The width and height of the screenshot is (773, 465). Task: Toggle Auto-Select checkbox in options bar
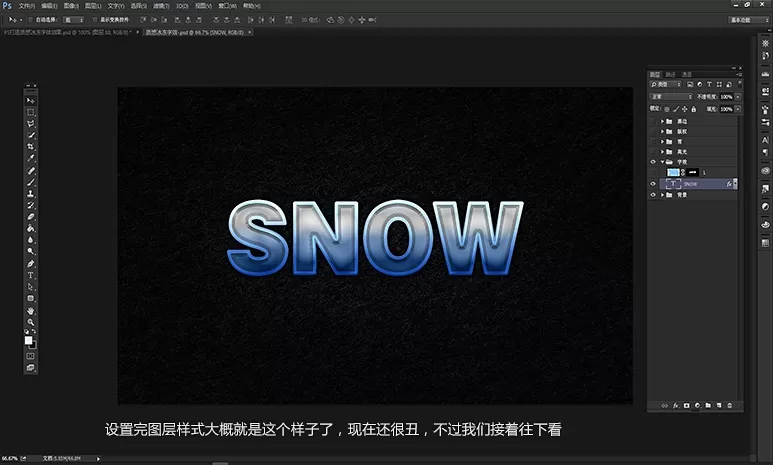pos(31,20)
